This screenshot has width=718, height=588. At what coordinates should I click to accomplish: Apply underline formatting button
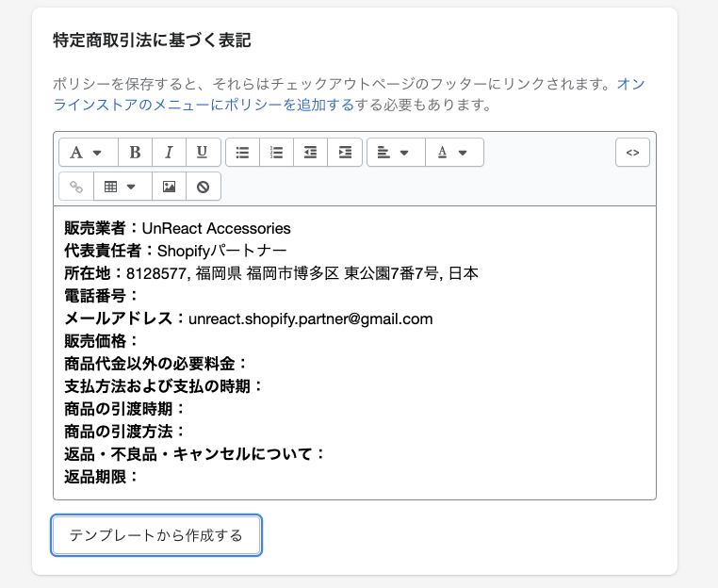click(203, 152)
